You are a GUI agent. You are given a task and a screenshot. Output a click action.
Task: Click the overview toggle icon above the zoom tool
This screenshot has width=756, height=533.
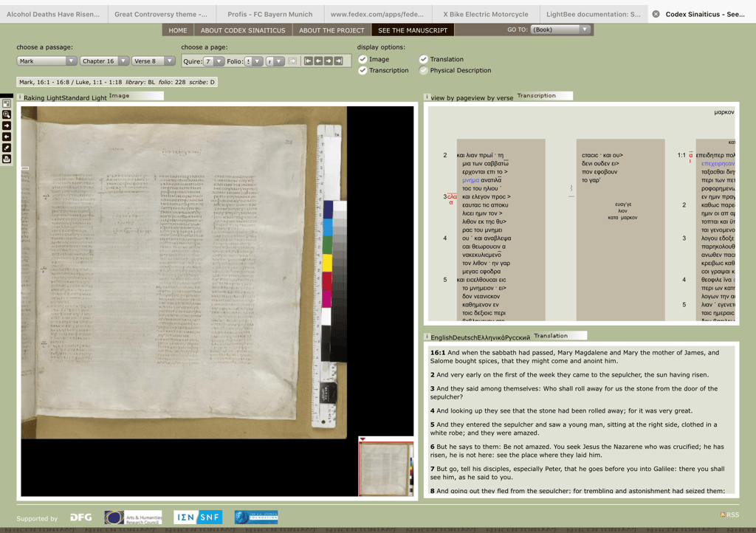pos(6,103)
